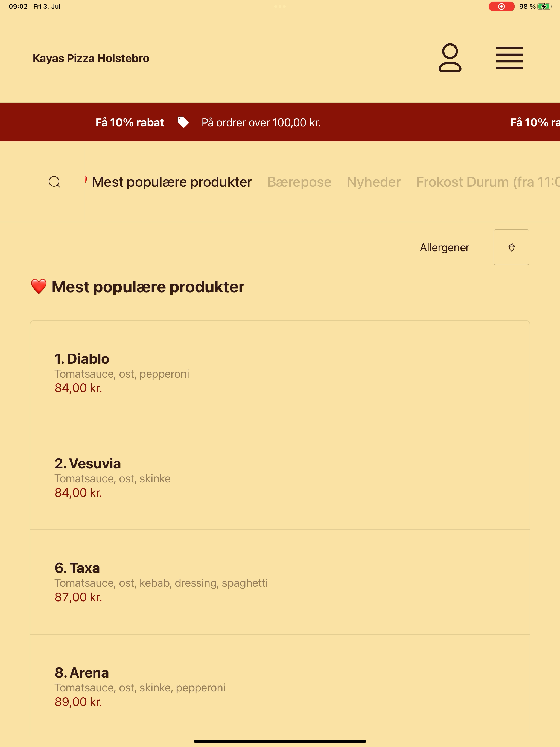Tap the 84,00 kr. price on Diablo

point(78,388)
